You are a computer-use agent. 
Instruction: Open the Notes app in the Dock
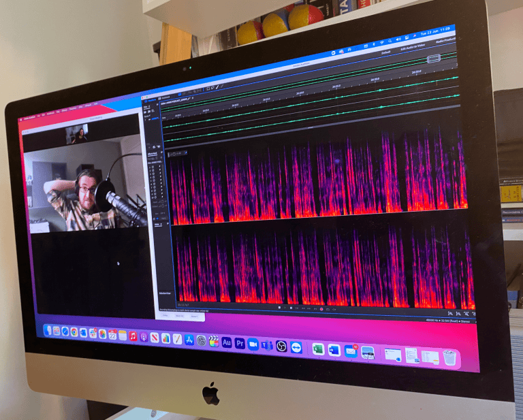point(123,336)
